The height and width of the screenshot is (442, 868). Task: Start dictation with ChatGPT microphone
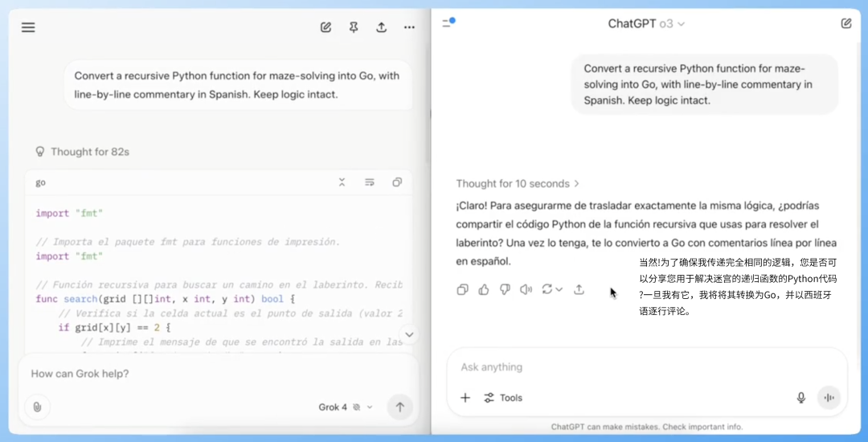tap(800, 398)
